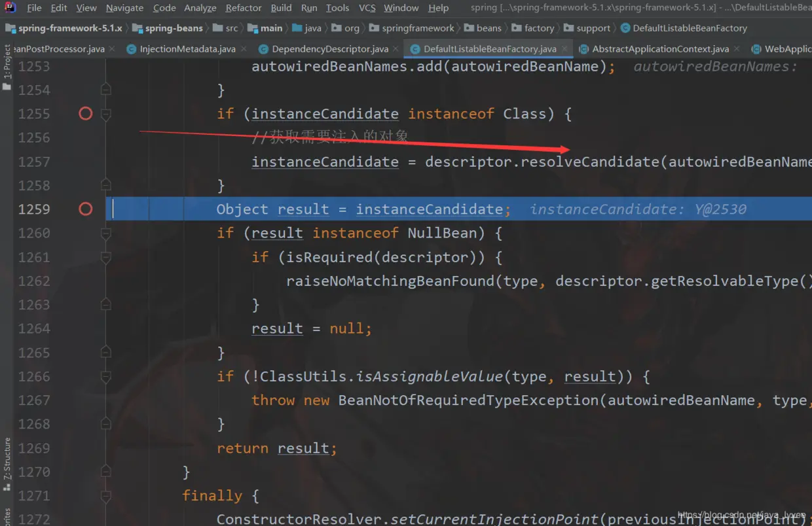Click raiseNoMatchingBeanFound on line 1262
Image resolution: width=812 pixels, height=526 pixels.
[x=390, y=281]
